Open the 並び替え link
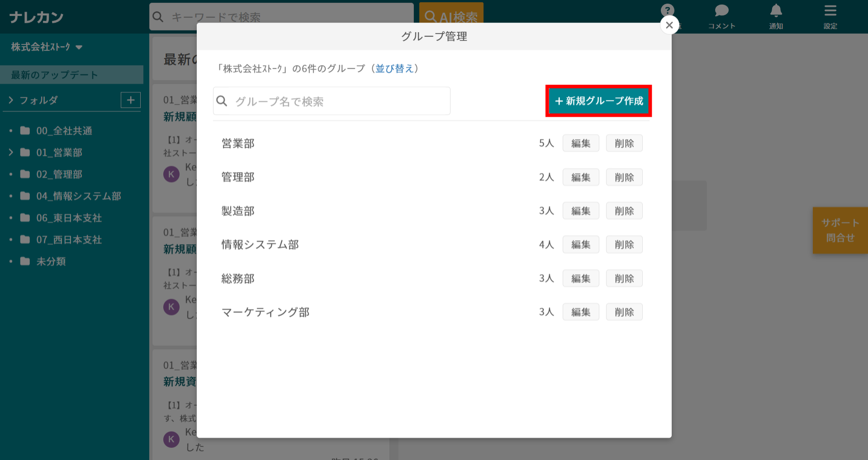 [394, 68]
